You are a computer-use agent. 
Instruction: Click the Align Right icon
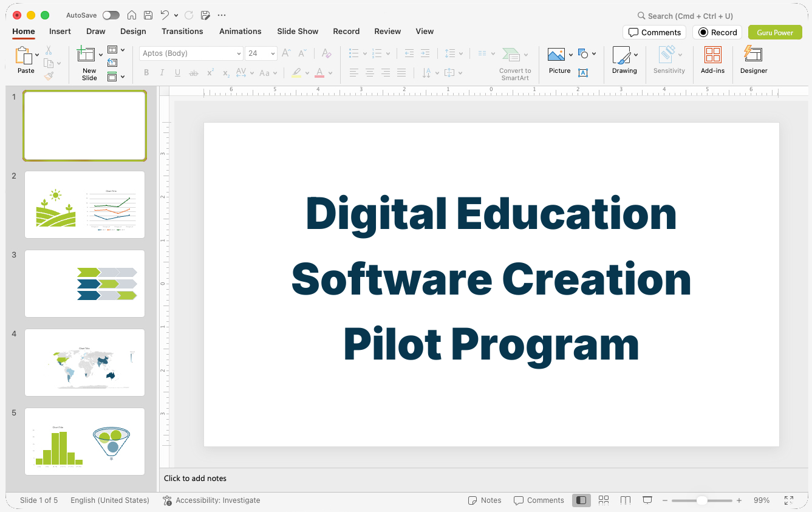coord(386,73)
